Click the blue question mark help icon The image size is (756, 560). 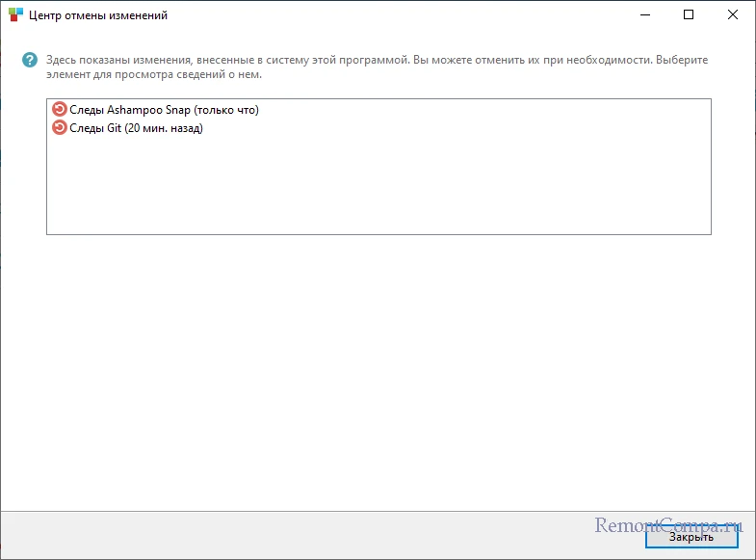coord(30,60)
